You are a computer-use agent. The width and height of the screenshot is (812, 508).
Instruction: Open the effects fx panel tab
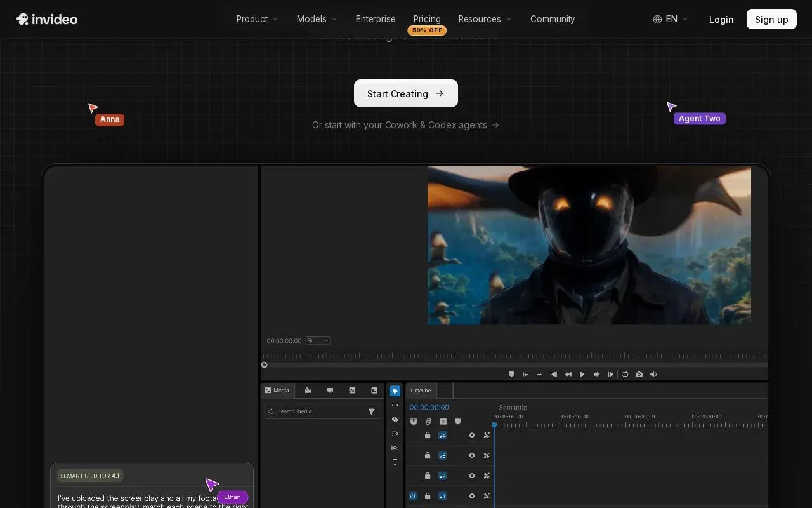coord(352,391)
